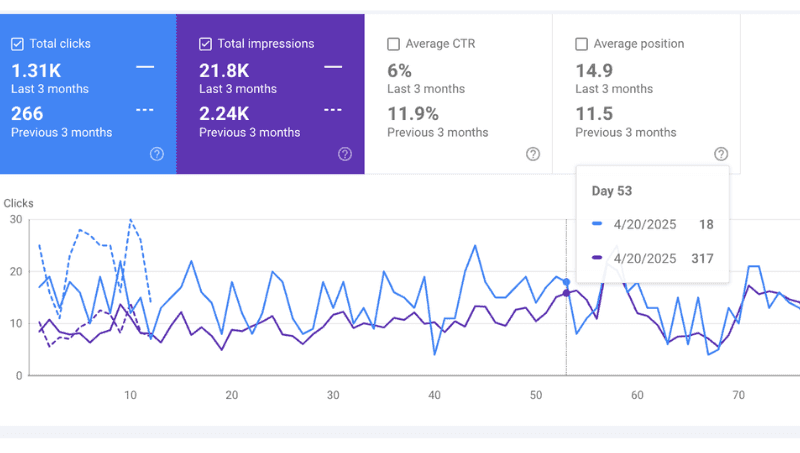Enable the Average position checkbox
The image size is (800, 453).
point(581,44)
